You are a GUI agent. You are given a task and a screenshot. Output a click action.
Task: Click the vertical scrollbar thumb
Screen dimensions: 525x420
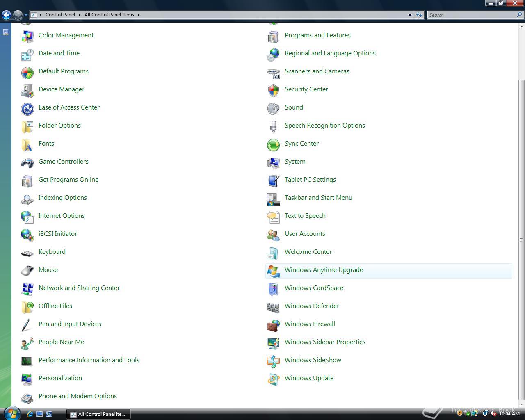pyautogui.click(x=521, y=240)
